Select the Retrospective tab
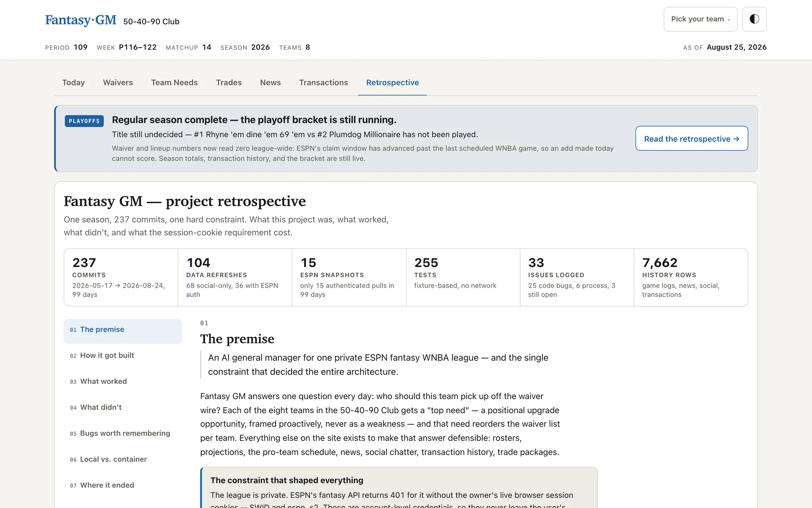Image resolution: width=812 pixels, height=508 pixels. (393, 83)
